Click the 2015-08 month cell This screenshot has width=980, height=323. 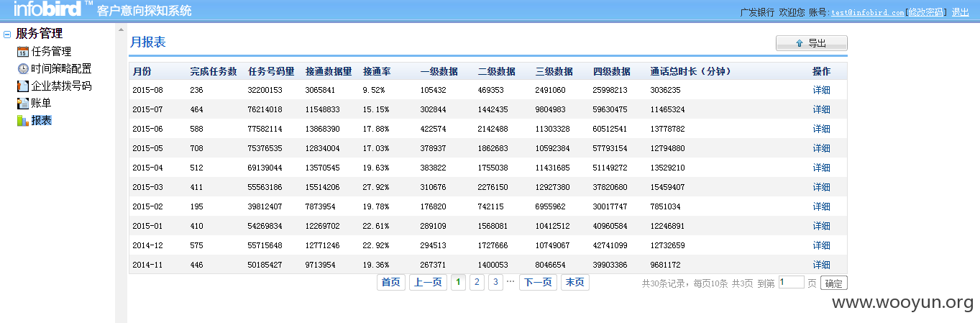click(x=148, y=90)
